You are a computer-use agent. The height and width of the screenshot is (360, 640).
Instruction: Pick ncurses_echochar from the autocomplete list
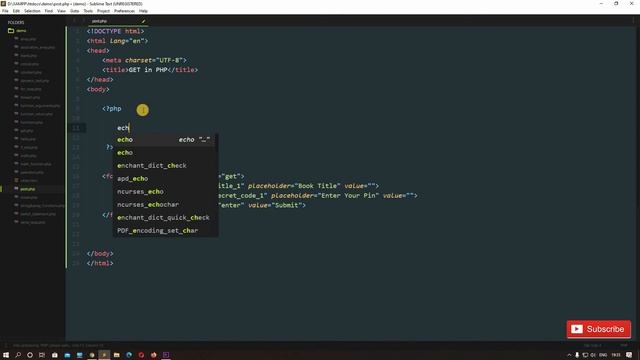(x=165, y=204)
